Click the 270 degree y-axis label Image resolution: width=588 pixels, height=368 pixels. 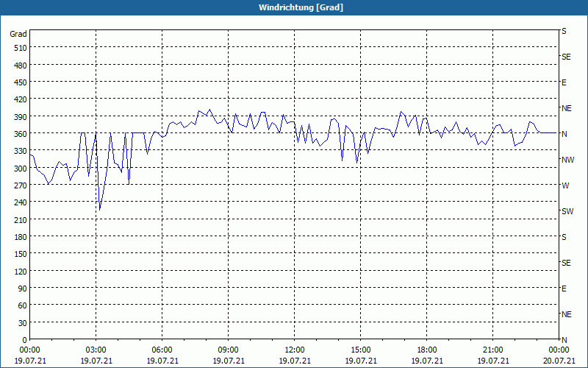tap(21, 185)
